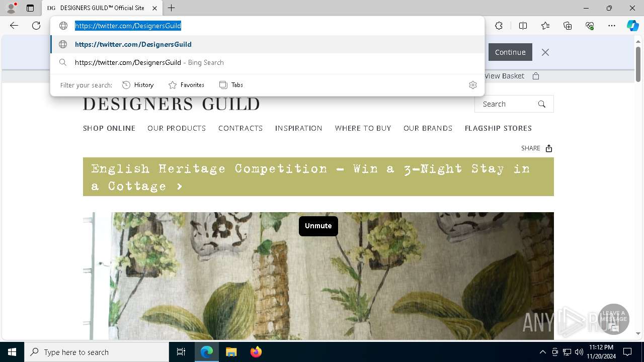The image size is (644, 362).
Task: Reload the page with the refresh icon
Action: (36, 26)
